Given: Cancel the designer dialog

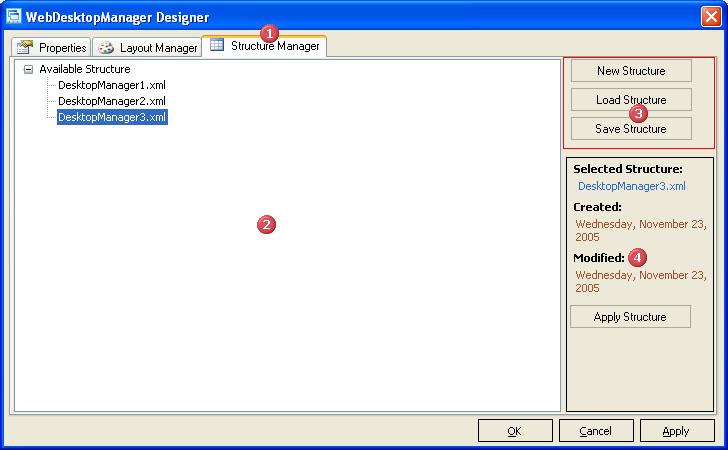Looking at the screenshot, I should (596, 431).
